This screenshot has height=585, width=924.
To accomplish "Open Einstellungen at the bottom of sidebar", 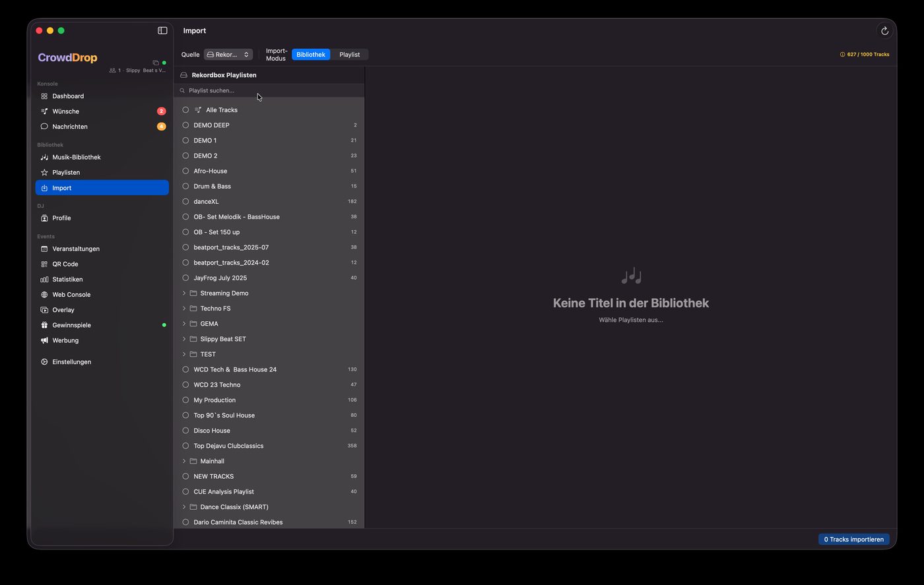I will coord(71,361).
